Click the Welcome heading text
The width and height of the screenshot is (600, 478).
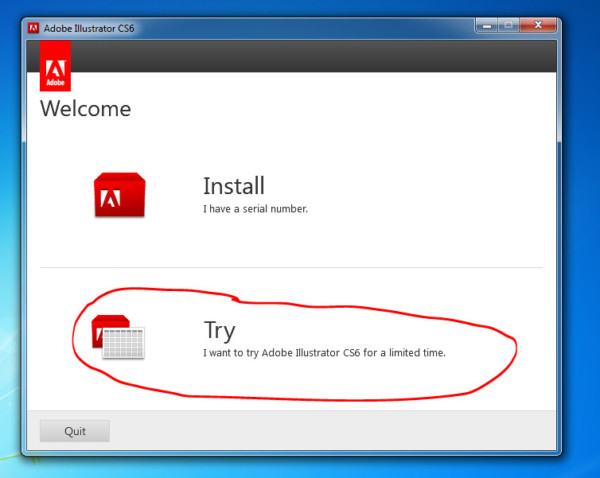coord(86,109)
